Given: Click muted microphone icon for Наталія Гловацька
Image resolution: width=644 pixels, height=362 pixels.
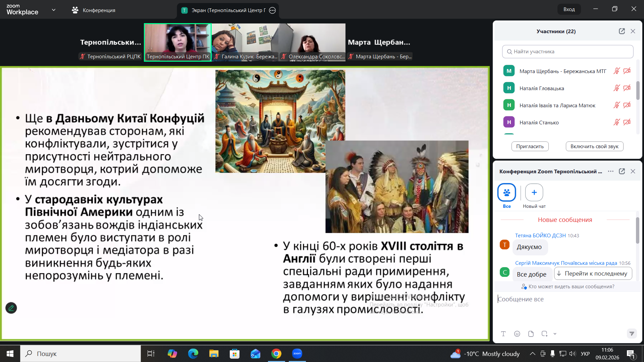Looking at the screenshot, I should (x=616, y=88).
